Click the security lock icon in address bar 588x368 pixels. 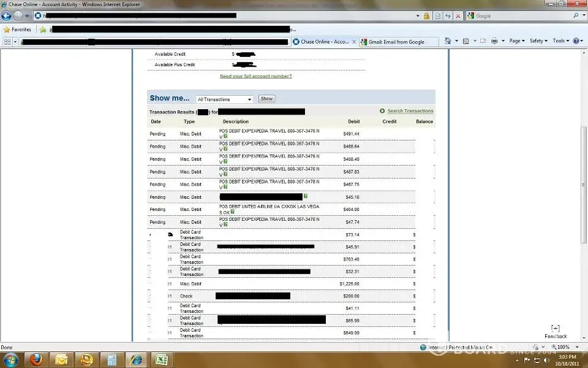[426, 16]
